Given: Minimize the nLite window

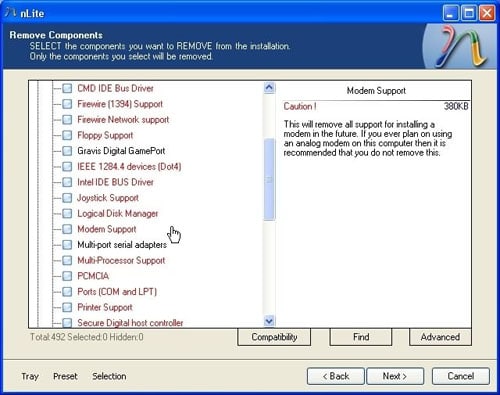Looking at the screenshot, I should [451, 13].
